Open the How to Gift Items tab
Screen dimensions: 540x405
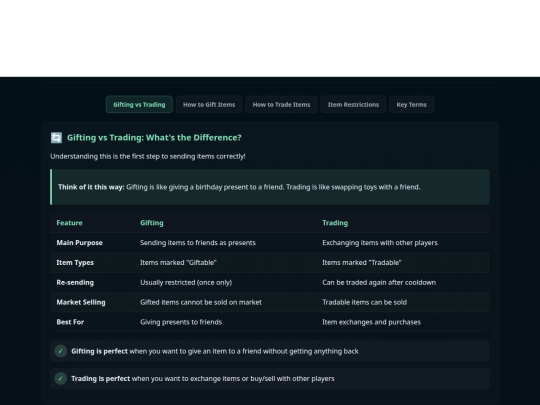click(209, 104)
